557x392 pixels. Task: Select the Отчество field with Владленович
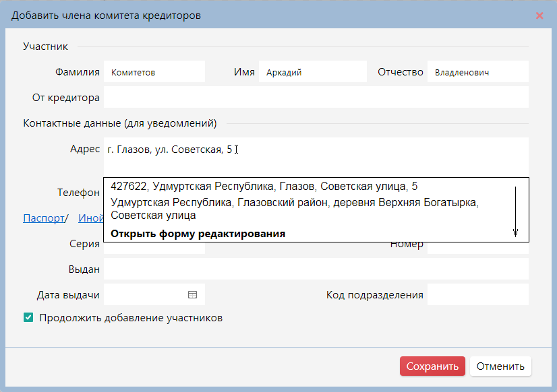pyautogui.click(x=477, y=72)
